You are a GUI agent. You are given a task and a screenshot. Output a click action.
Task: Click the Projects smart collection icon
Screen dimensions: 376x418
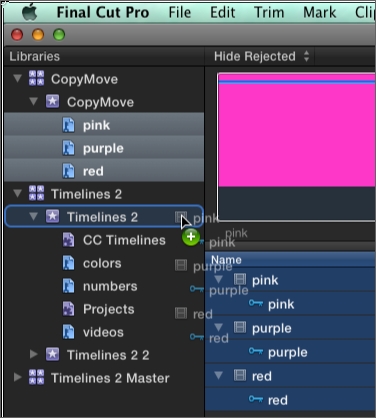pos(69,309)
